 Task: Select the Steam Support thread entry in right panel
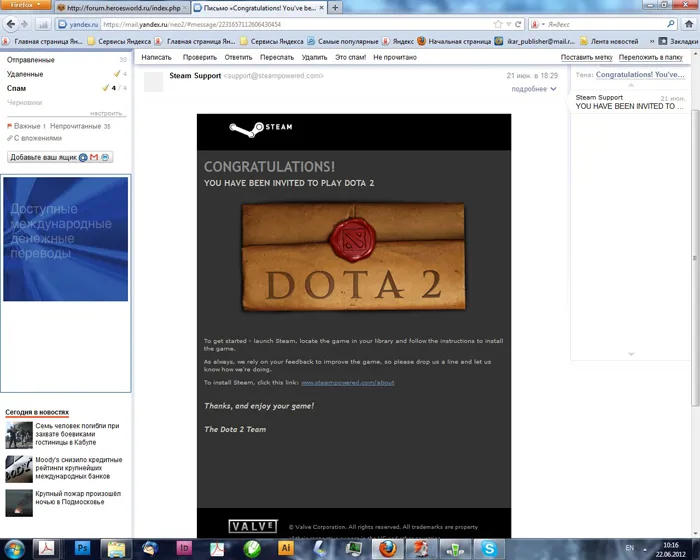coord(630,102)
